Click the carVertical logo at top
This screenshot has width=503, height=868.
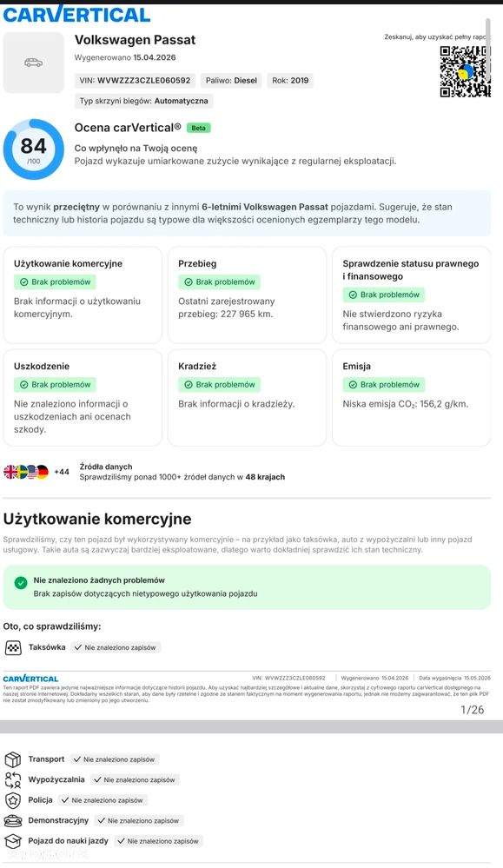click(x=77, y=14)
